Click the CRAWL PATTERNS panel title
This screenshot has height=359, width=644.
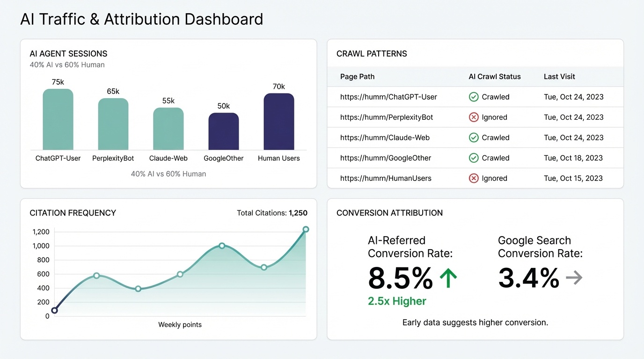point(372,54)
